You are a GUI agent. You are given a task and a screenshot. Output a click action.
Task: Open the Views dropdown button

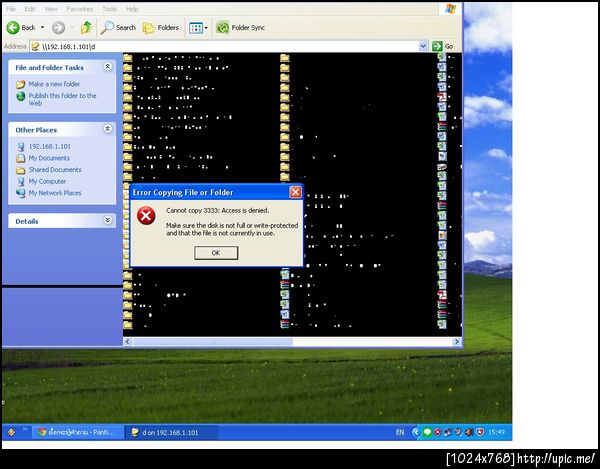pyautogui.click(x=198, y=28)
